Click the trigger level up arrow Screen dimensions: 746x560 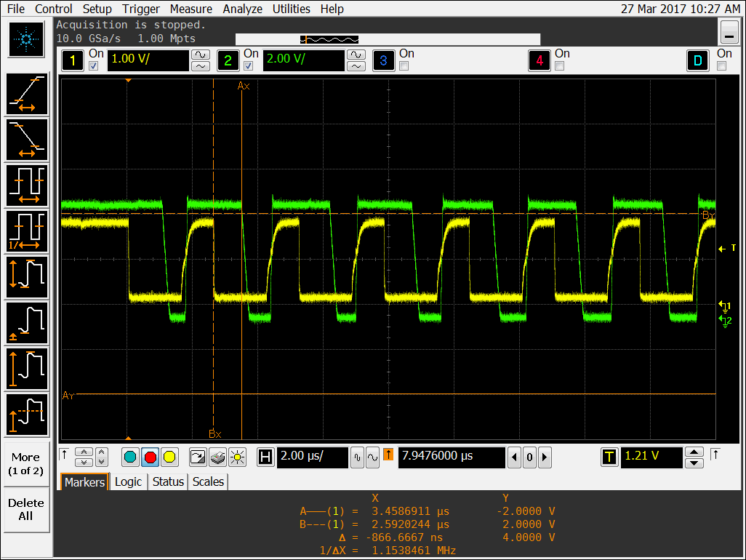tap(694, 452)
